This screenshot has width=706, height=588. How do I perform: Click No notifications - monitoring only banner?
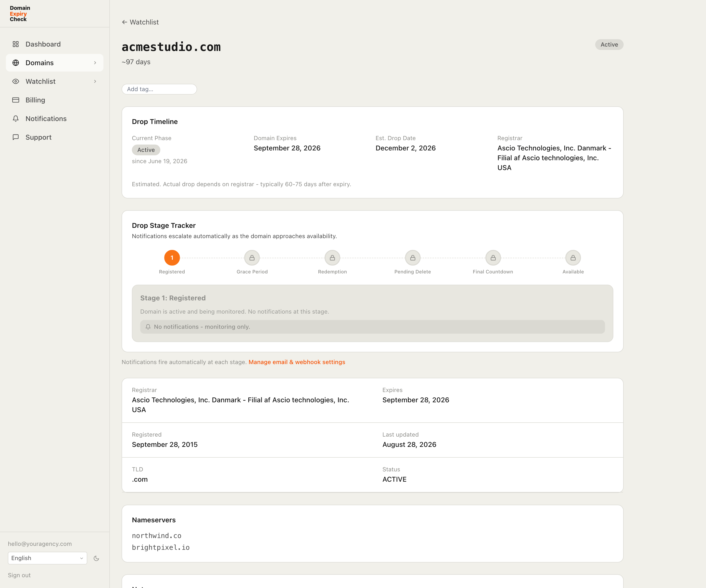coord(373,327)
